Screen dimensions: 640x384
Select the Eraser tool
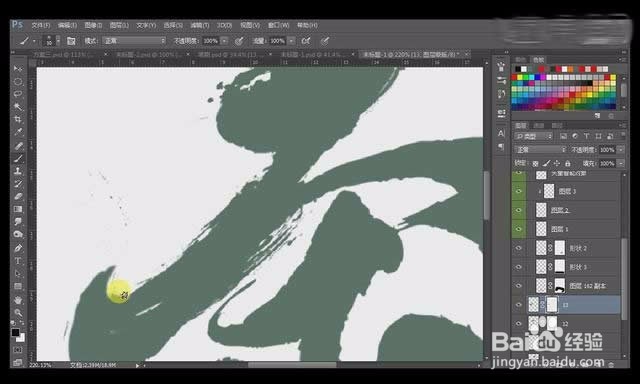pyautogui.click(x=18, y=196)
